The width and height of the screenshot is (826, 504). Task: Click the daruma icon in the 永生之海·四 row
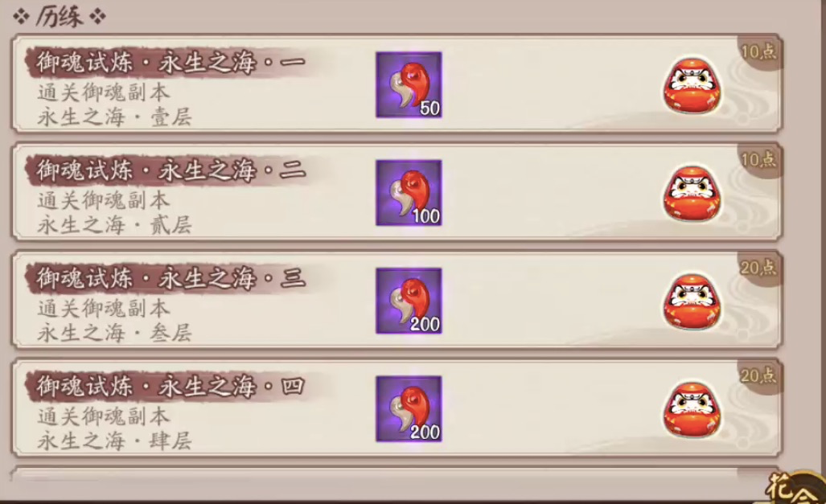[692, 410]
